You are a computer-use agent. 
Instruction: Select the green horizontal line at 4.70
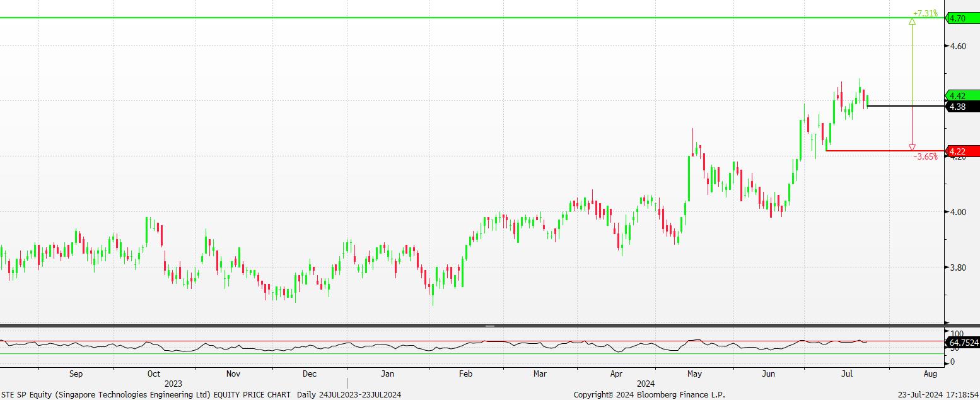pos(441,18)
